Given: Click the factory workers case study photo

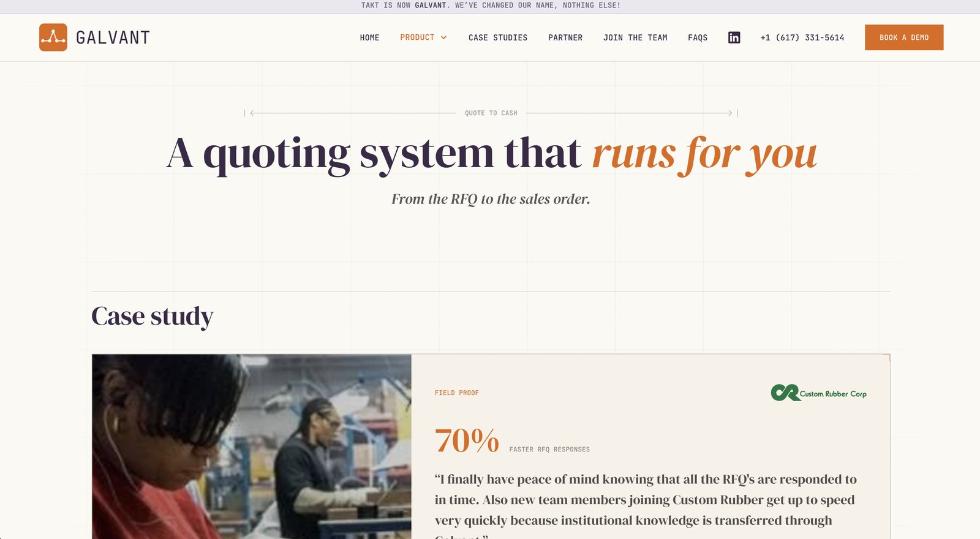Looking at the screenshot, I should (x=252, y=447).
